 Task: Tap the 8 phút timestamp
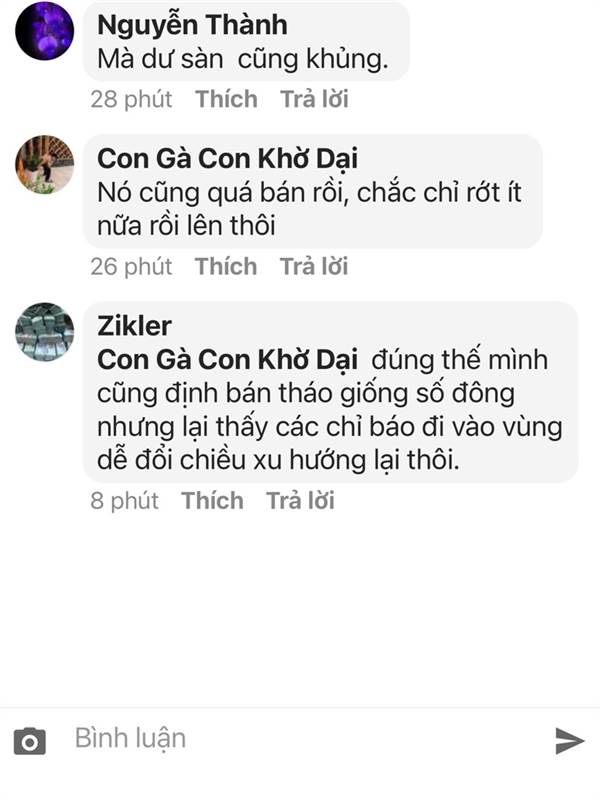tap(124, 501)
